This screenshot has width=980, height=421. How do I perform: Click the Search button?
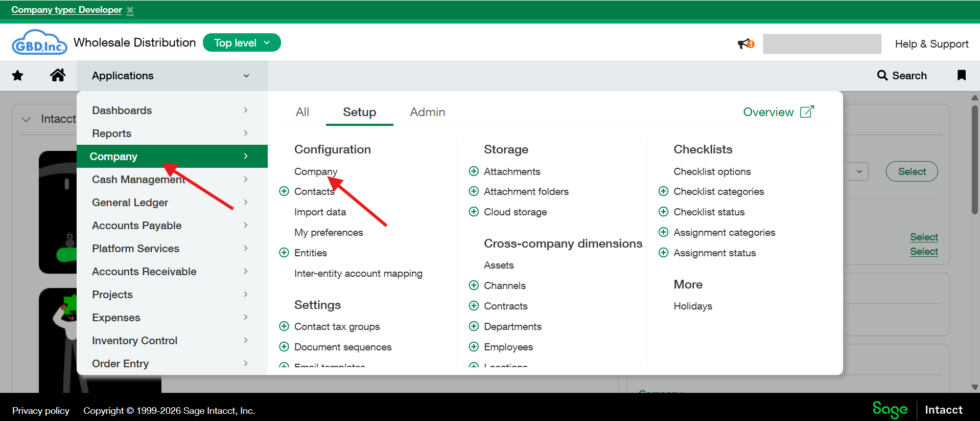902,76
